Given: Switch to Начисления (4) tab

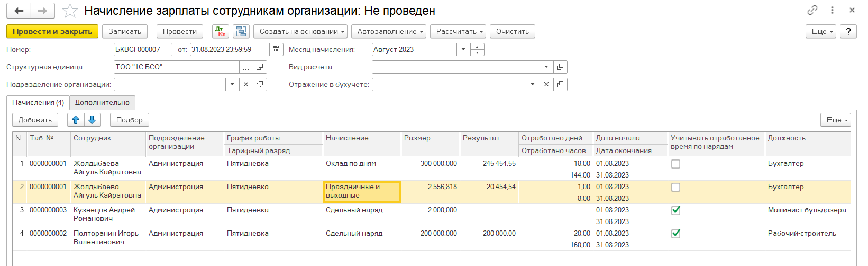Looking at the screenshot, I should [38, 103].
